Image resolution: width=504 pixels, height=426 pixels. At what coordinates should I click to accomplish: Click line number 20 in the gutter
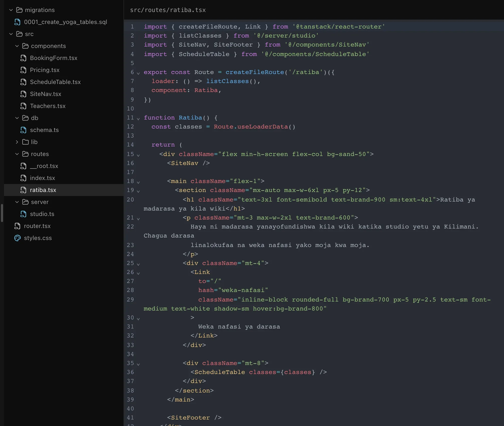click(x=130, y=199)
